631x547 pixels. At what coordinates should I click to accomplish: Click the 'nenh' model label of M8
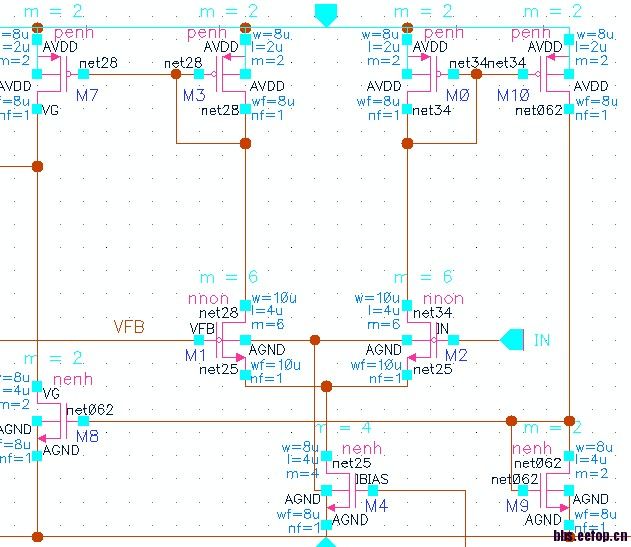pos(73,380)
